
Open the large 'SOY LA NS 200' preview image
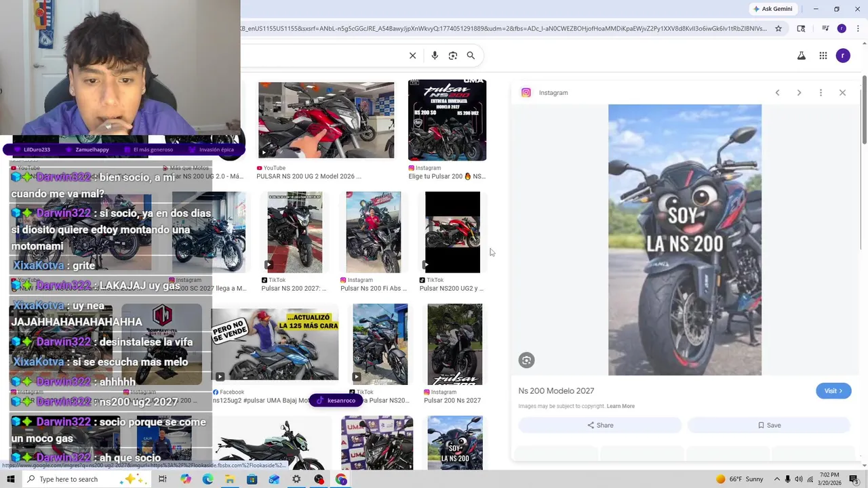[685, 240]
